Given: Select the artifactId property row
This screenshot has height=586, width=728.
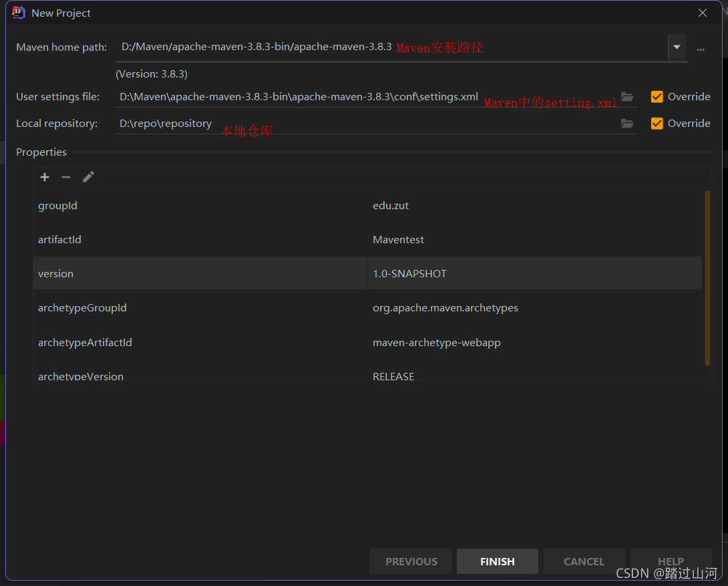Looking at the screenshot, I should coord(367,240).
